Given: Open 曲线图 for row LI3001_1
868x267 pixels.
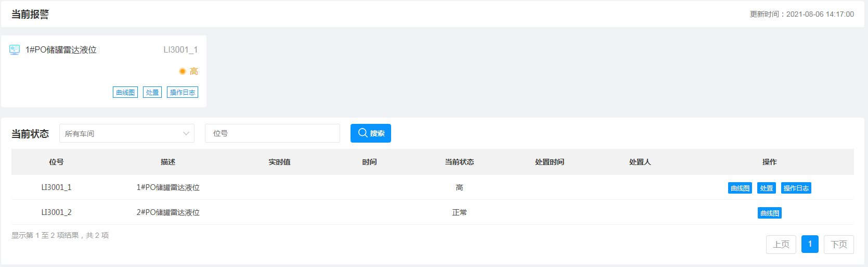Looking at the screenshot, I should coord(740,188).
